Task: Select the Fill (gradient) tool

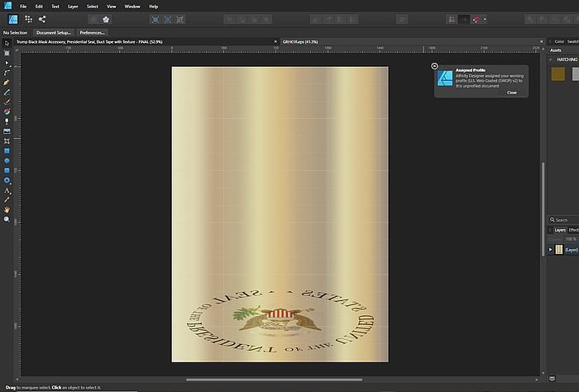Action: [7, 112]
